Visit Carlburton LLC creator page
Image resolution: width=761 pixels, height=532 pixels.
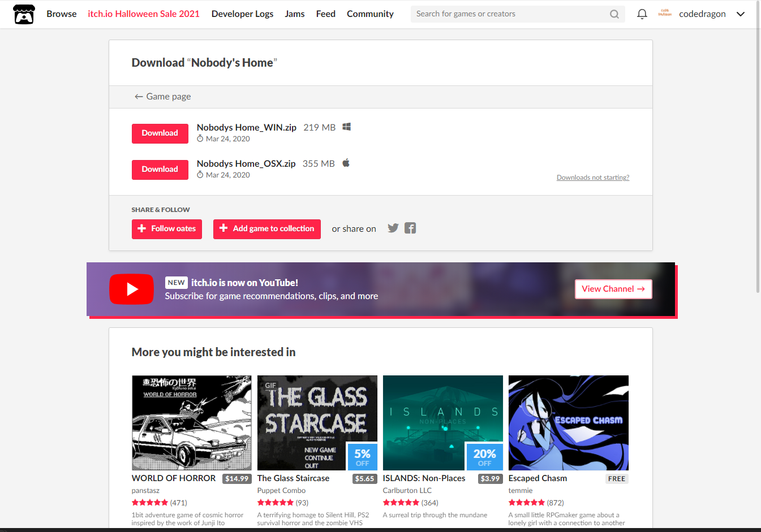pyautogui.click(x=407, y=491)
